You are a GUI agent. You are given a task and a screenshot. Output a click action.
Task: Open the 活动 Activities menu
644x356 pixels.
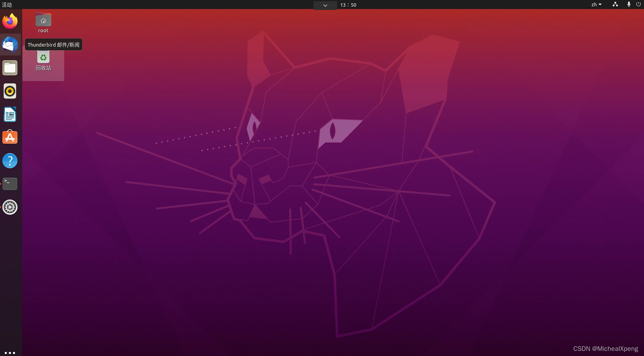tap(6, 5)
